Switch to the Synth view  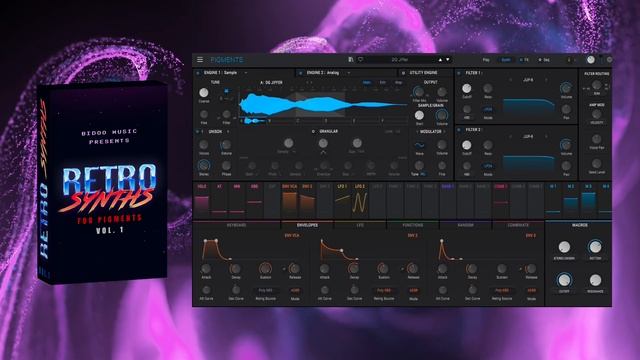tap(505, 60)
